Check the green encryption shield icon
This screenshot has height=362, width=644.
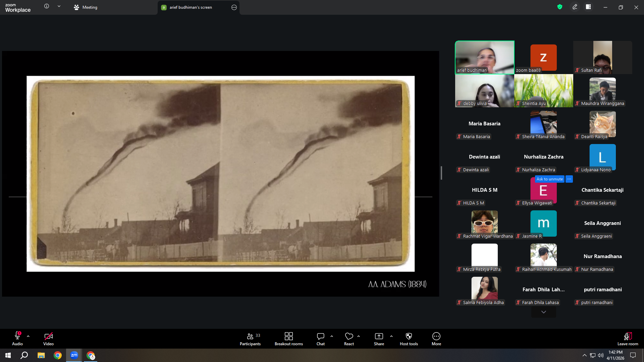pos(560,7)
